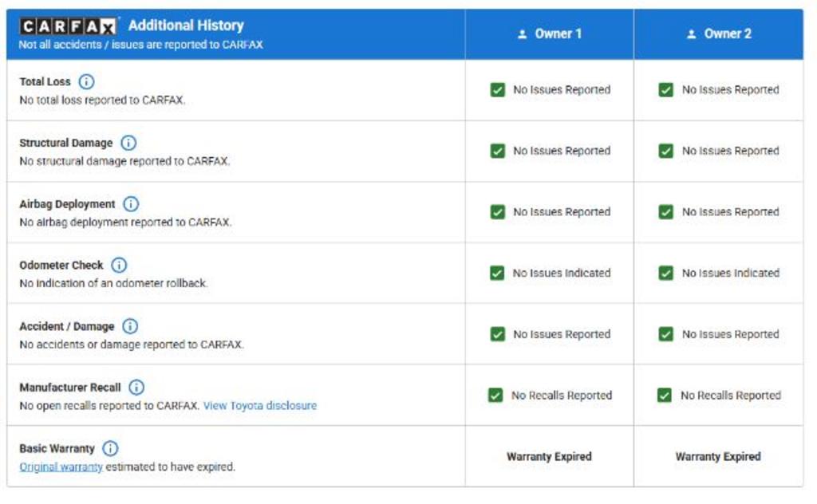Follow the Original warranty link
The image size is (817, 504).
tap(61, 467)
